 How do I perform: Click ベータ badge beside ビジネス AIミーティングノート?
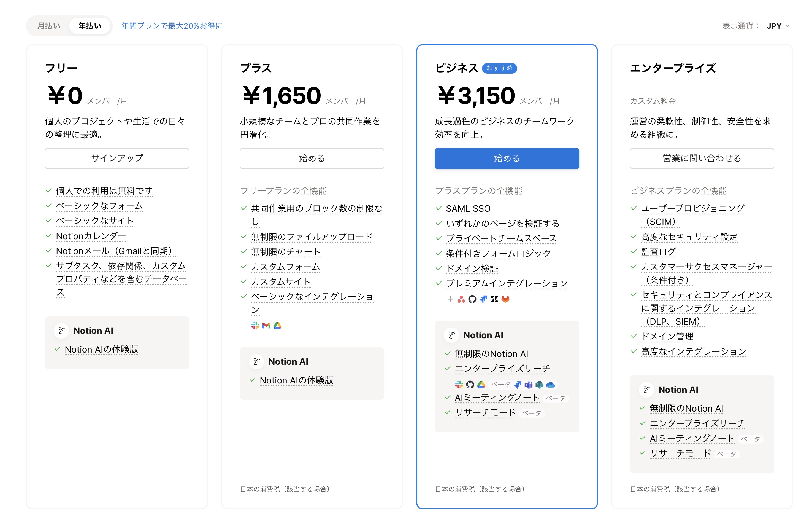(556, 398)
